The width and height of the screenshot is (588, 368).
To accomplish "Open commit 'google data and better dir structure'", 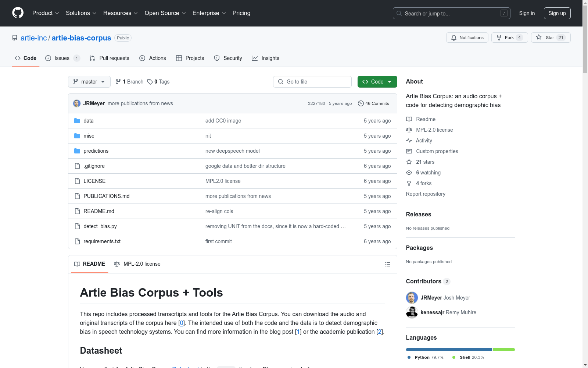I will point(245,166).
